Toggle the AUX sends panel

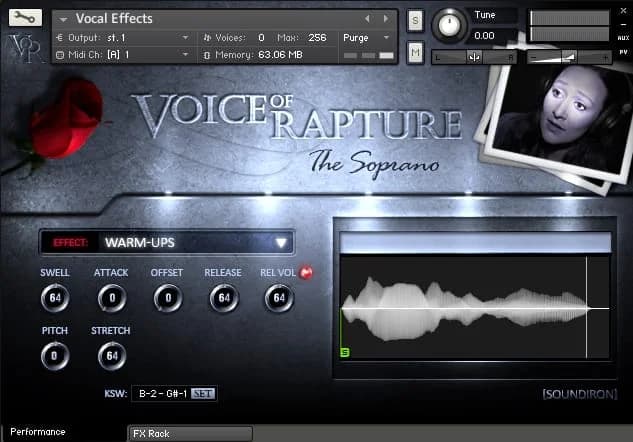[623, 38]
